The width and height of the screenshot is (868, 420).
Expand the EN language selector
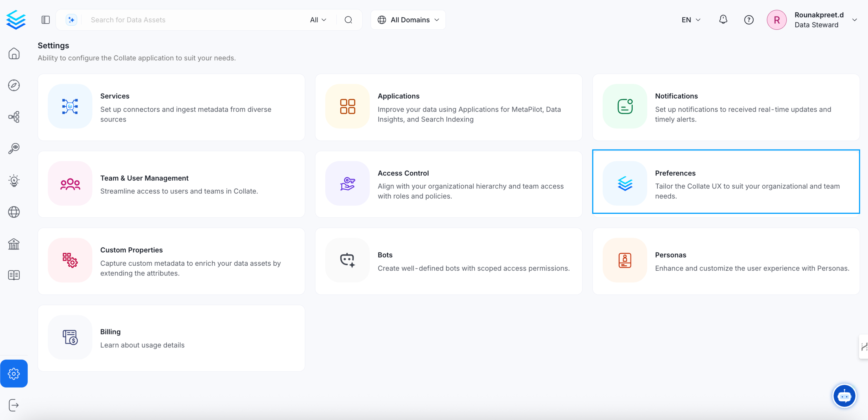[x=691, y=20]
